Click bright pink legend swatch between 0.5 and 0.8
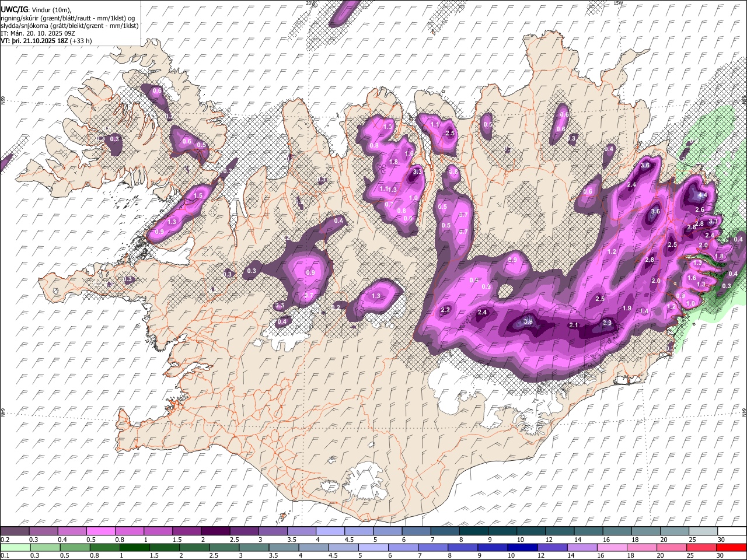Image resolution: width=747 pixels, height=560 pixels. click(x=101, y=531)
